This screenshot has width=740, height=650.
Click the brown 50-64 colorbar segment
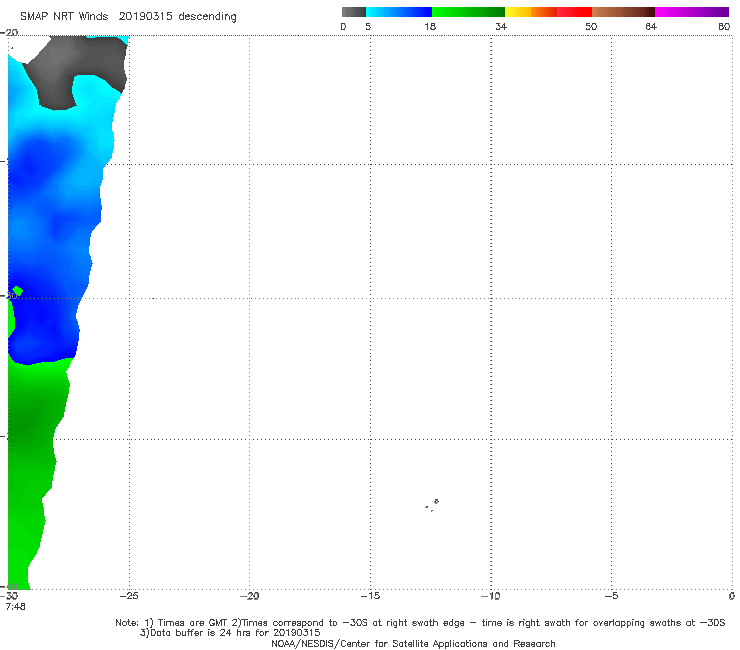(x=623, y=12)
